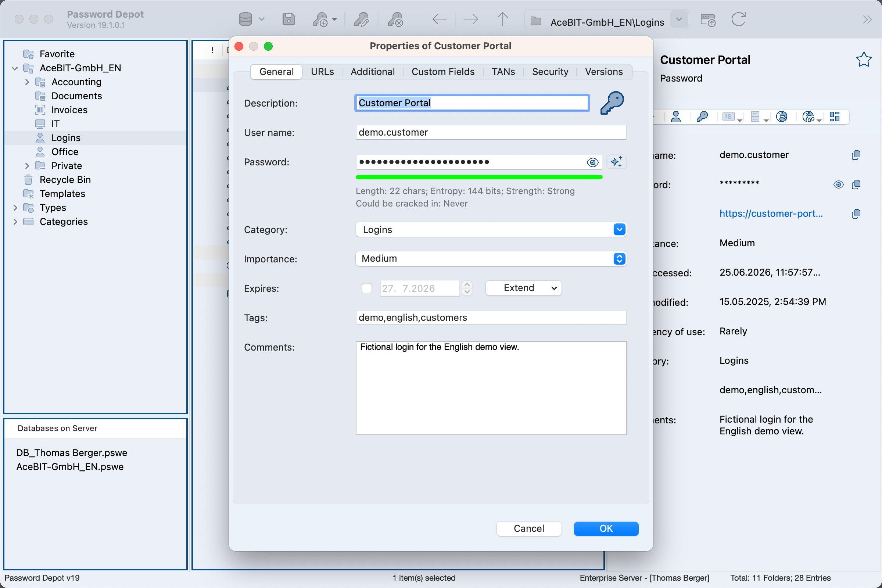Screen dimensions: 882x588
Task: Toggle the favorite star for Customer Portal
Action: click(864, 60)
